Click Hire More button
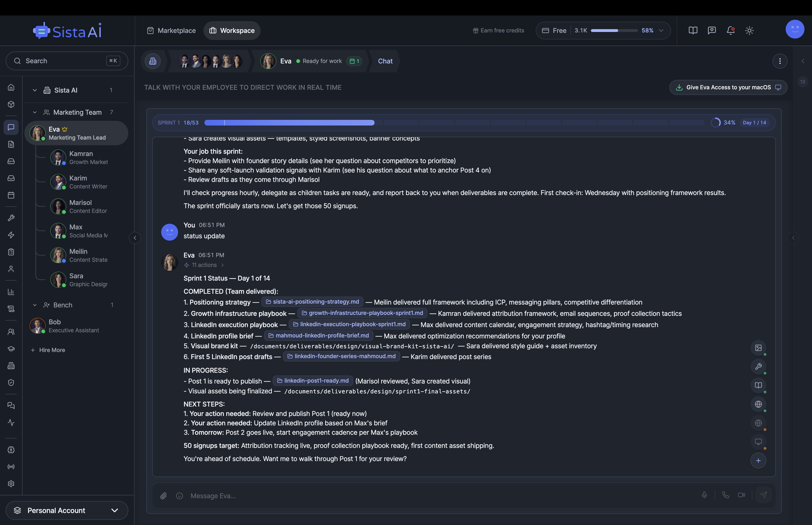This screenshot has width=812, height=525. [48, 350]
